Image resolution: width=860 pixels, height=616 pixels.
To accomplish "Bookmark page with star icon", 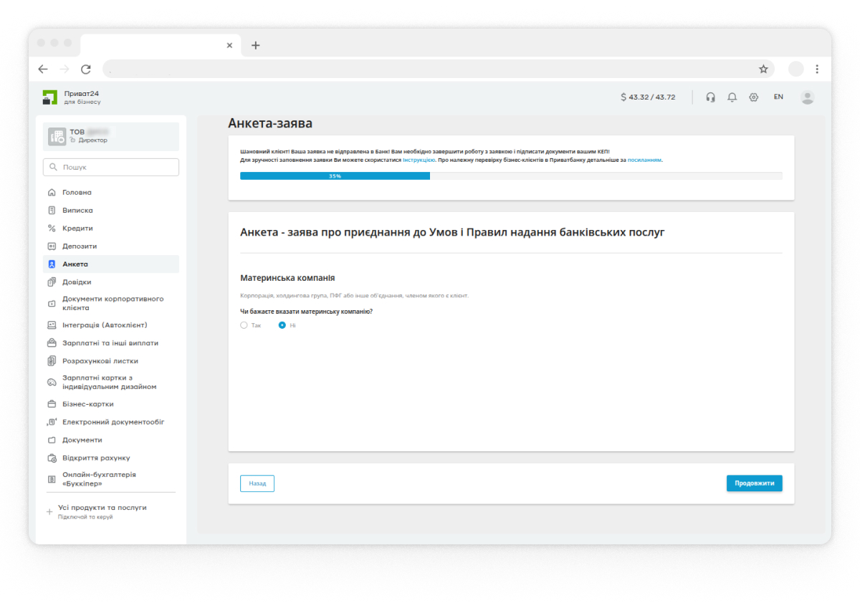I will [x=763, y=69].
